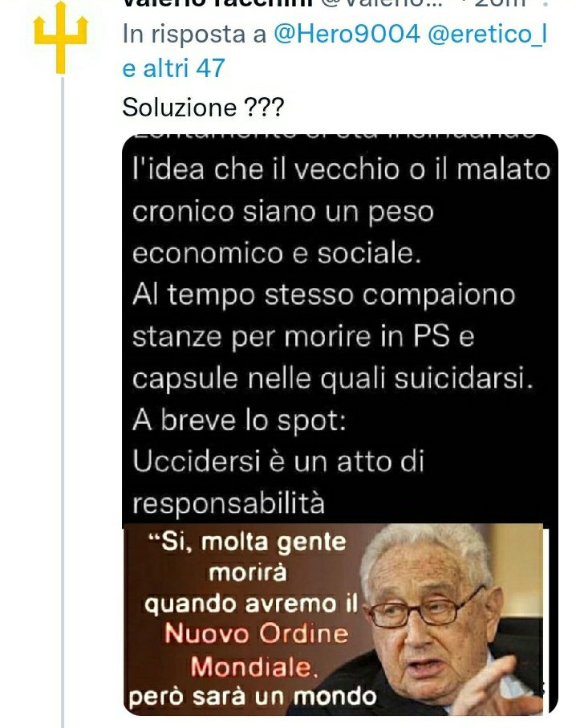This screenshot has width=576, height=728.
Task: Tap the 'capsule nelle quali suicidarsi' line
Action: coord(333,379)
